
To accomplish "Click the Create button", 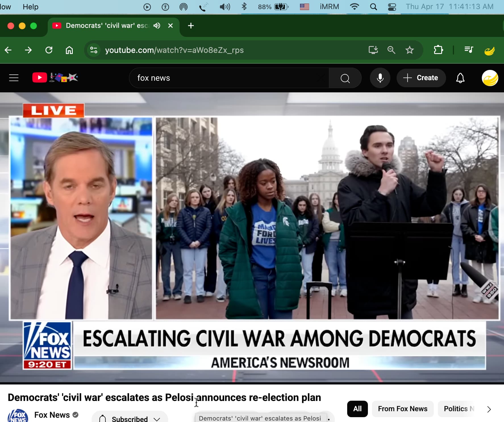I will point(421,78).
